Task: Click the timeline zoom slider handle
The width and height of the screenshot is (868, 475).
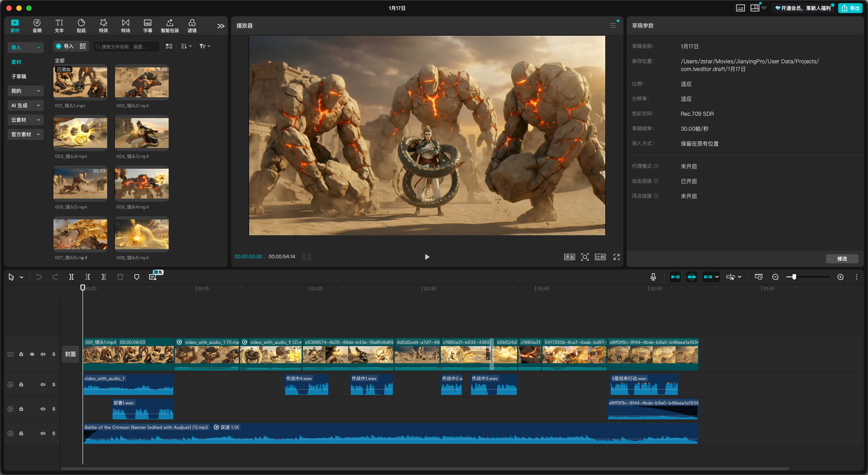Action: point(794,277)
